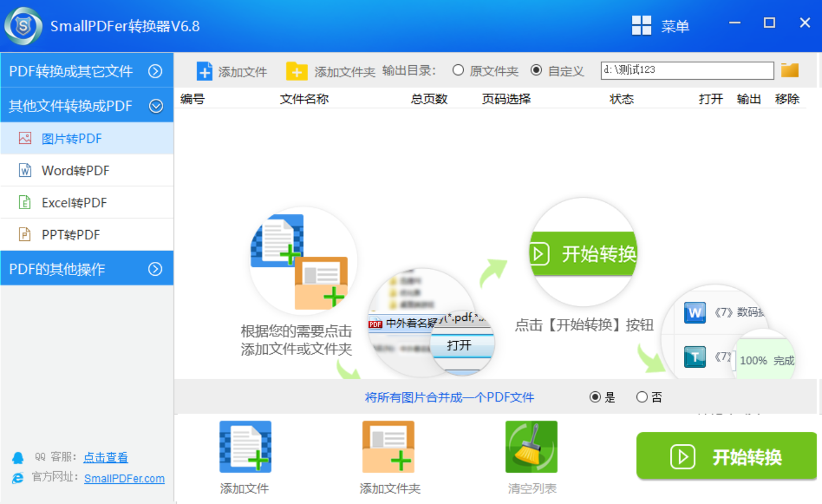Select Word转PDF in sidebar
The image size is (822, 504).
click(x=87, y=170)
